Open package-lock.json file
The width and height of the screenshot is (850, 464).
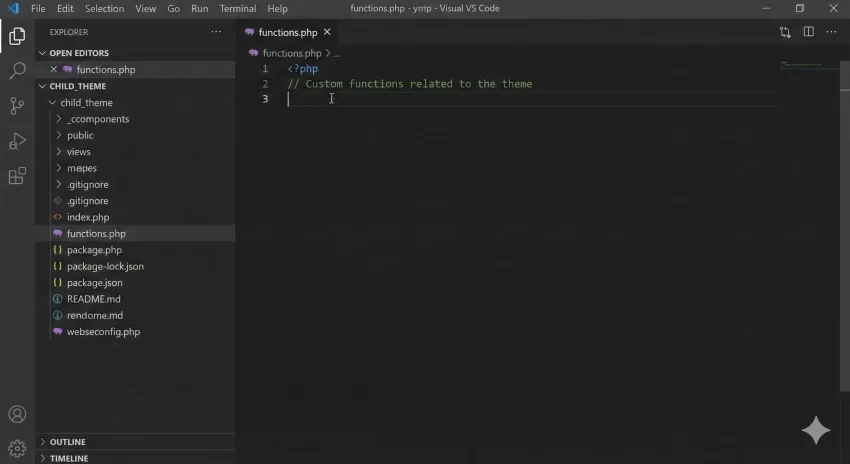click(x=105, y=266)
